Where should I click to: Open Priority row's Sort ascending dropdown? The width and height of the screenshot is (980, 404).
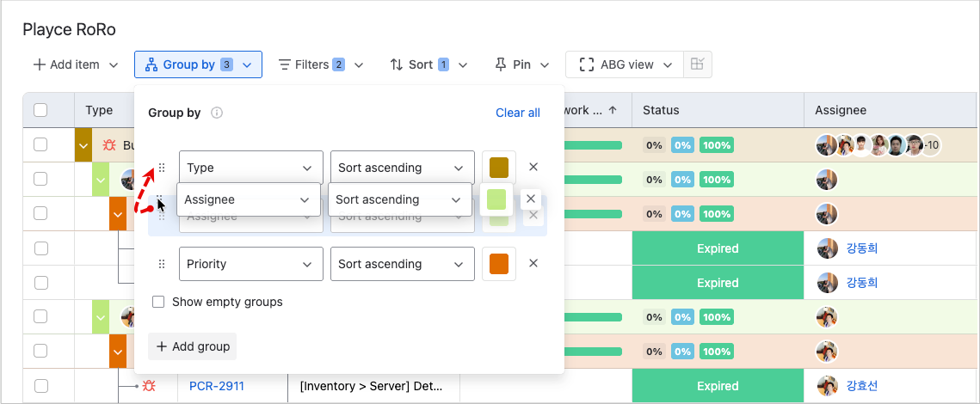[x=402, y=264]
